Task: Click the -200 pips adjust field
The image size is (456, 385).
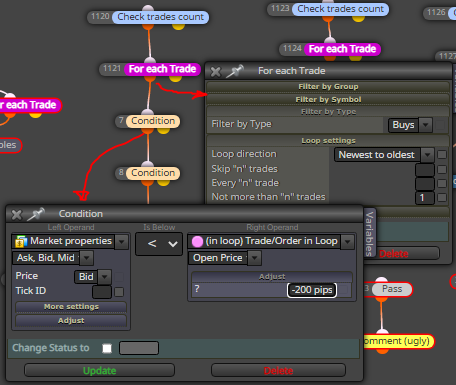Action: pyautogui.click(x=312, y=290)
